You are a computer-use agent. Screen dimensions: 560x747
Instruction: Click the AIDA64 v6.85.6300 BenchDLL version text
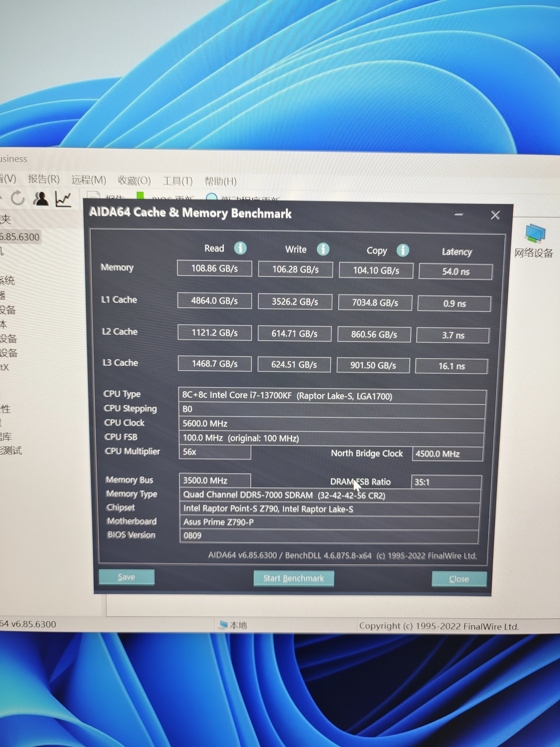[342, 556]
